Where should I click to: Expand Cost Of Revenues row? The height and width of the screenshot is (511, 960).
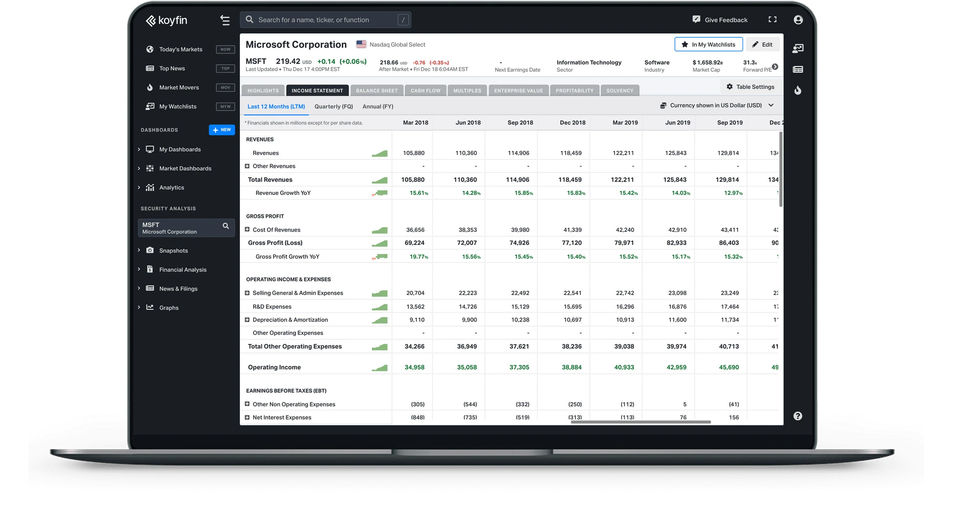point(247,229)
